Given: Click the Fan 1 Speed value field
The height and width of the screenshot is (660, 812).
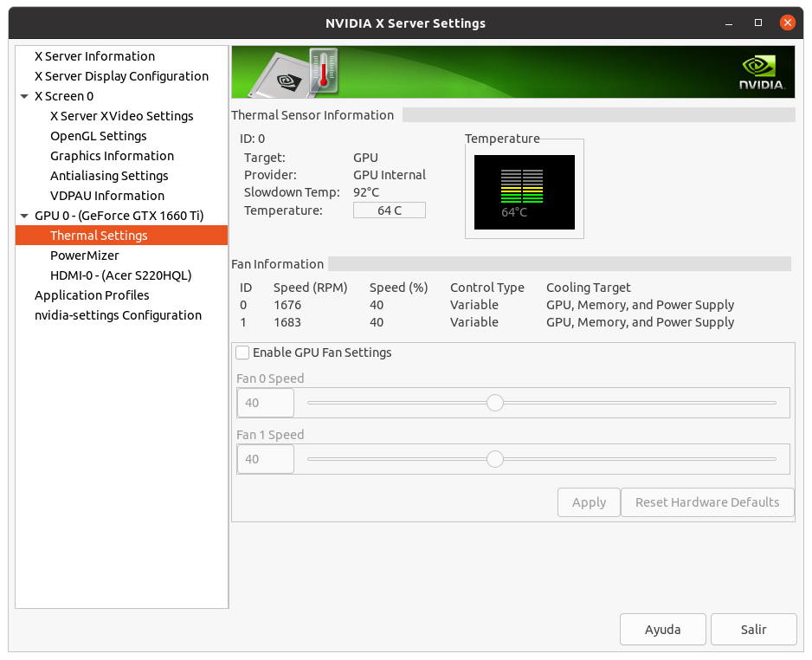Looking at the screenshot, I should 265,459.
